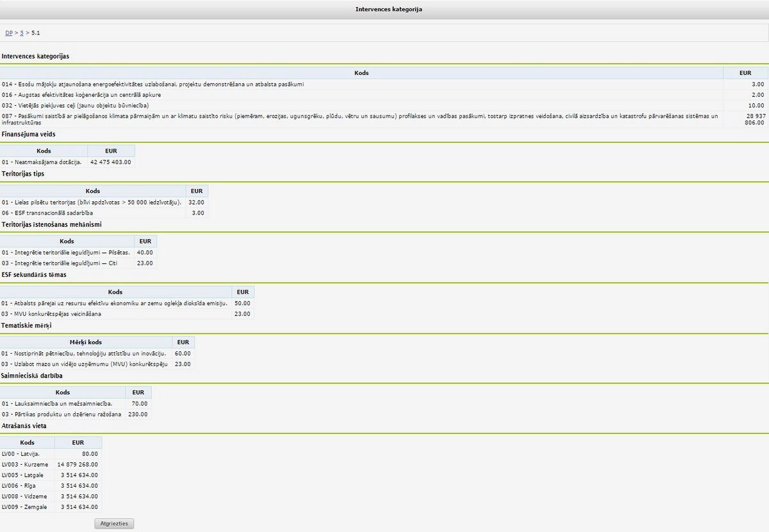Select row 016 - Augstas efektivitātes koģenerācija
Screen dimensions: 769x532
click(384, 95)
